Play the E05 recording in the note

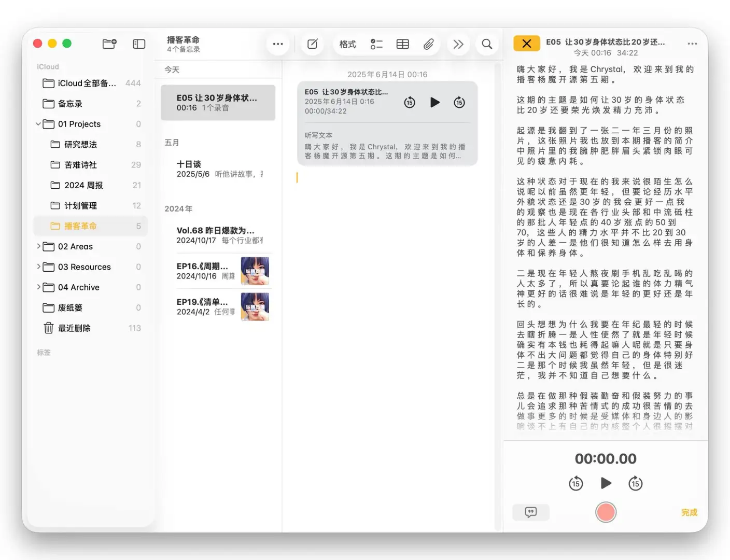[x=435, y=102]
